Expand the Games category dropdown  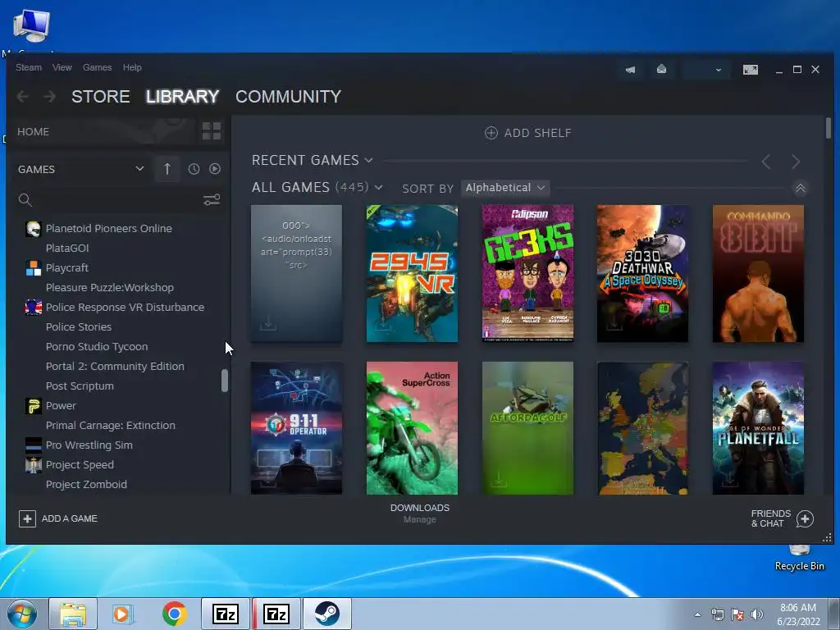tap(139, 169)
